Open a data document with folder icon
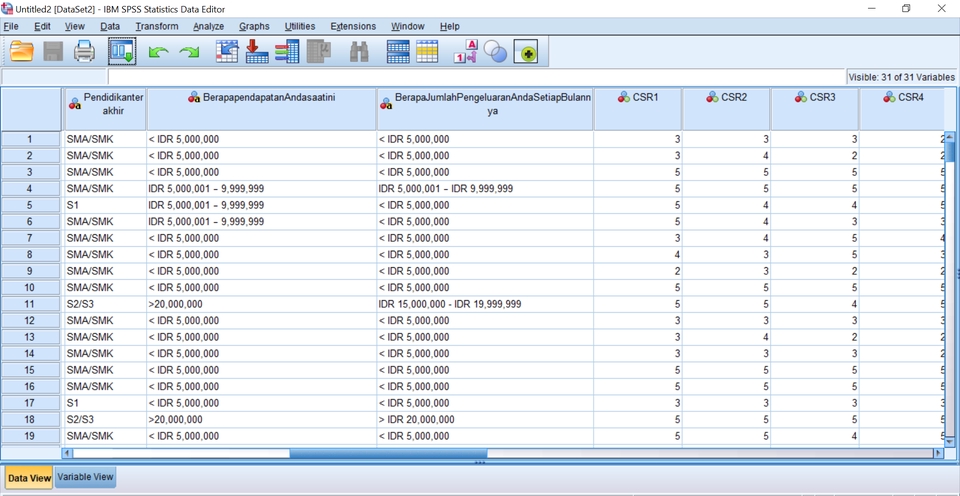The width and height of the screenshot is (960, 496). (21, 51)
